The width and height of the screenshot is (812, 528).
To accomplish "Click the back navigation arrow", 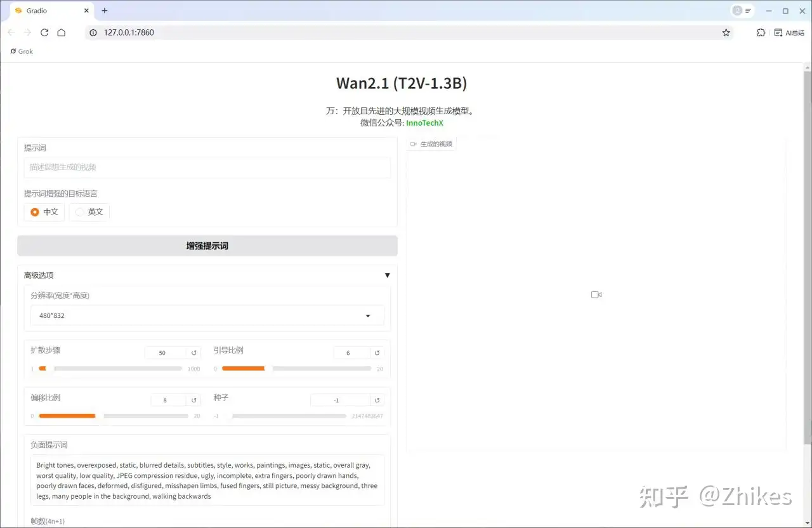I will tap(11, 32).
